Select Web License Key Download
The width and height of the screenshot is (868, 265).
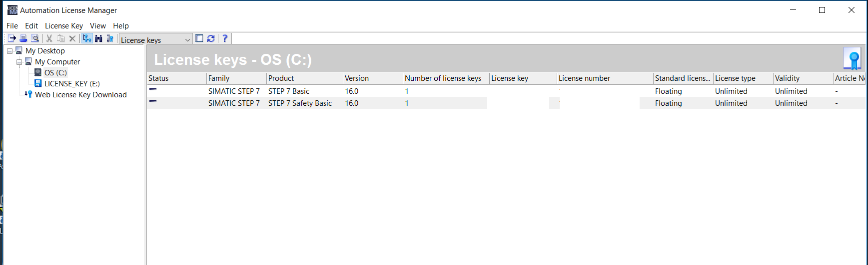tap(81, 94)
